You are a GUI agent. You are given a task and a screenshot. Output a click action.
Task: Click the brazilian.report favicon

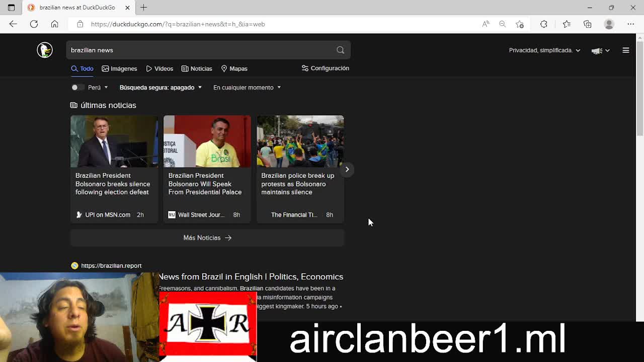tap(74, 265)
